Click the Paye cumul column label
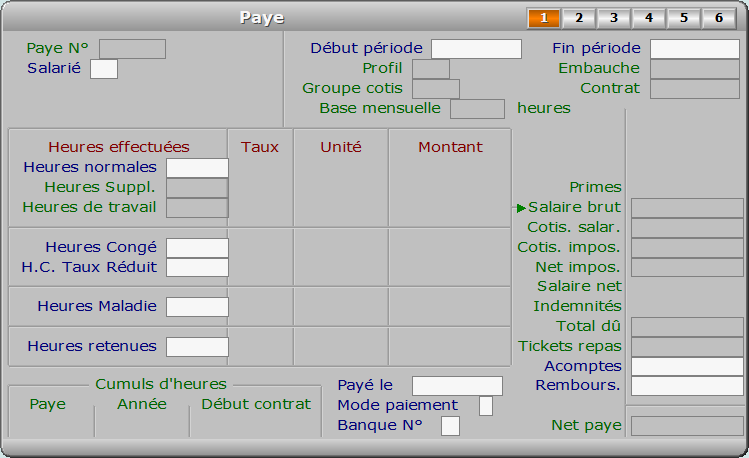Screen dimensions: 749x458 (48, 405)
